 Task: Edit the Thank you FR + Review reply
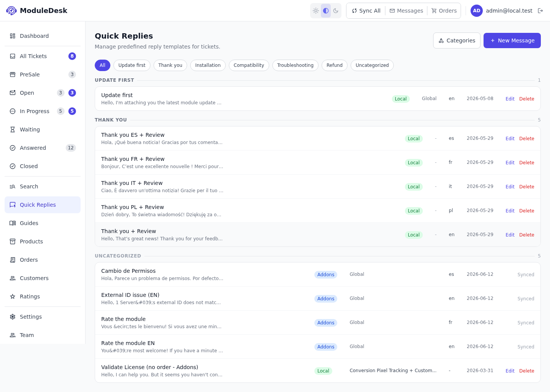(510, 163)
